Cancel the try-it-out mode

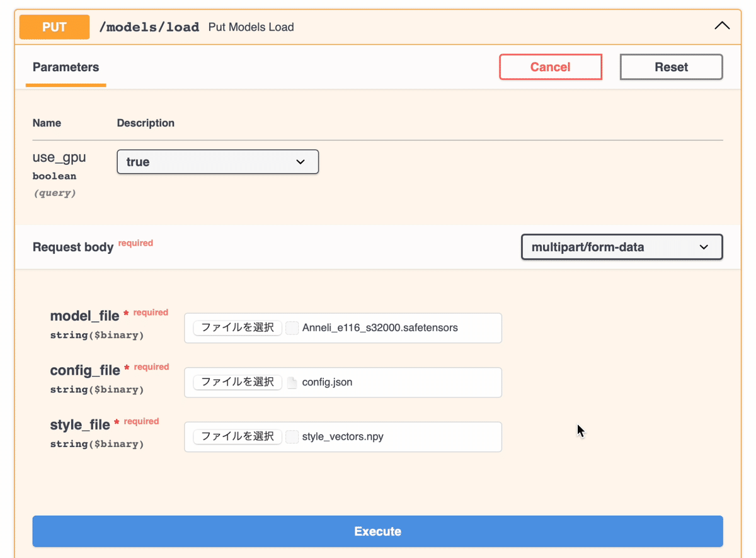(x=551, y=67)
